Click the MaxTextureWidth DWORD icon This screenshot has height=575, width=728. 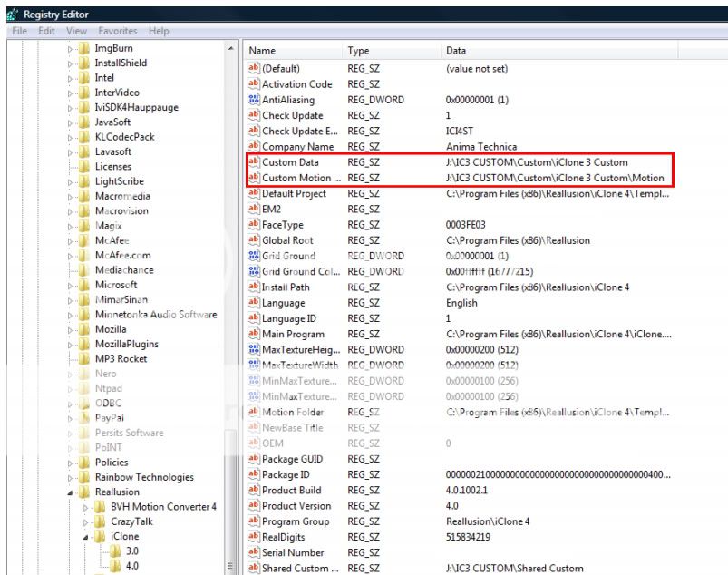(x=254, y=365)
